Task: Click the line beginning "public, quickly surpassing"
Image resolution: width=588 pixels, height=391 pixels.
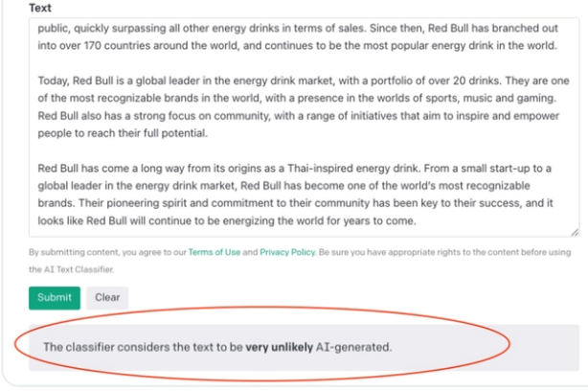Action: [298, 28]
